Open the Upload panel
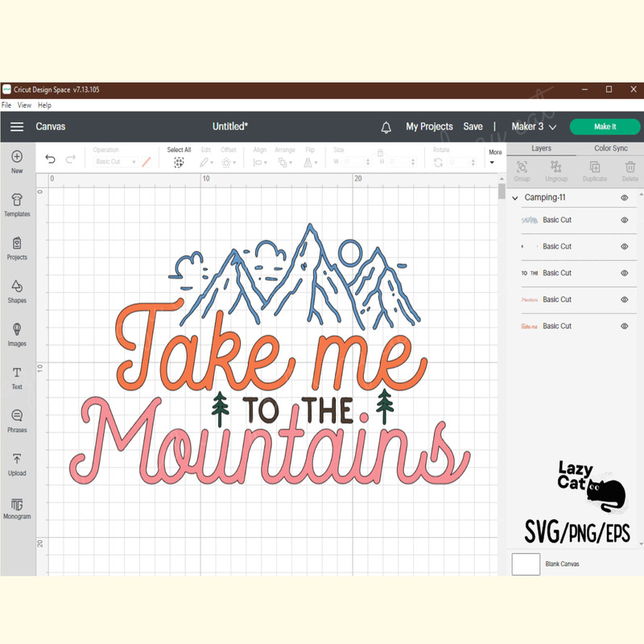 click(x=17, y=464)
